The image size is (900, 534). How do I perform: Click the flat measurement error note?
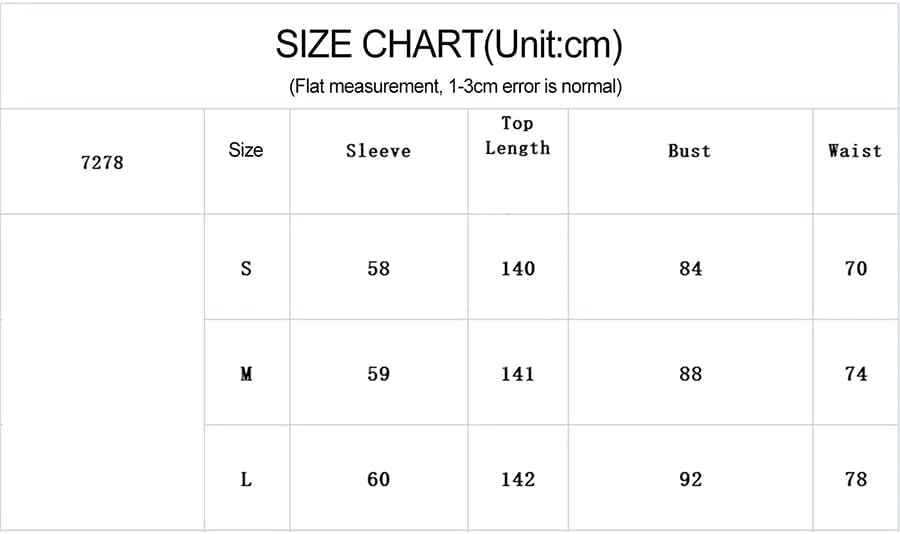455,86
